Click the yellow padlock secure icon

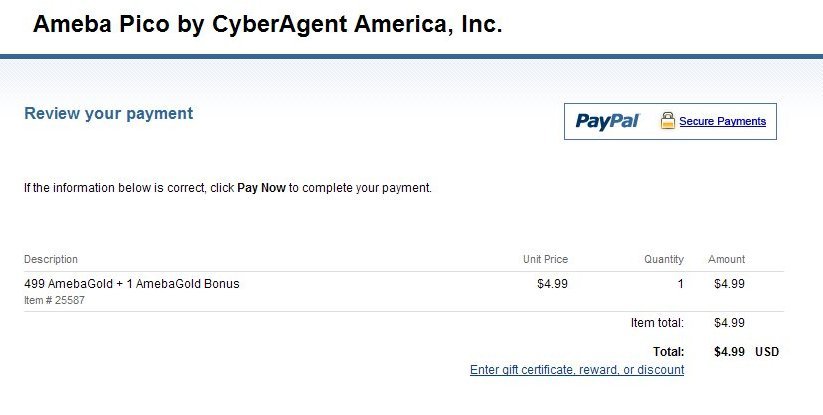pyautogui.click(x=668, y=121)
